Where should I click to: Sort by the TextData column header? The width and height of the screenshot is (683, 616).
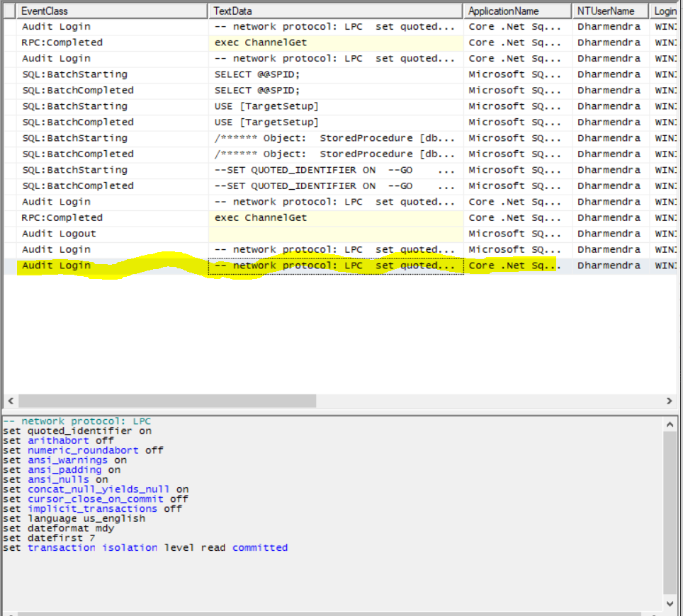pos(335,11)
